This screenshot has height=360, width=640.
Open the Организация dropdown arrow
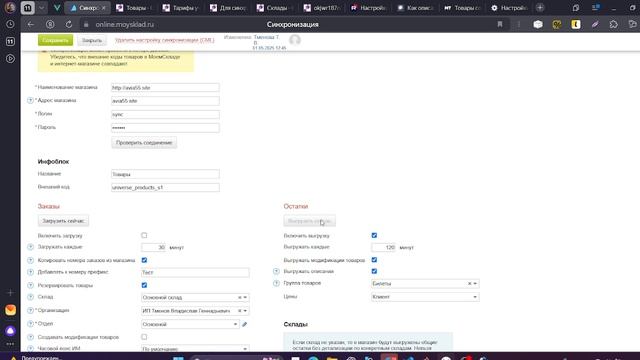click(245, 311)
